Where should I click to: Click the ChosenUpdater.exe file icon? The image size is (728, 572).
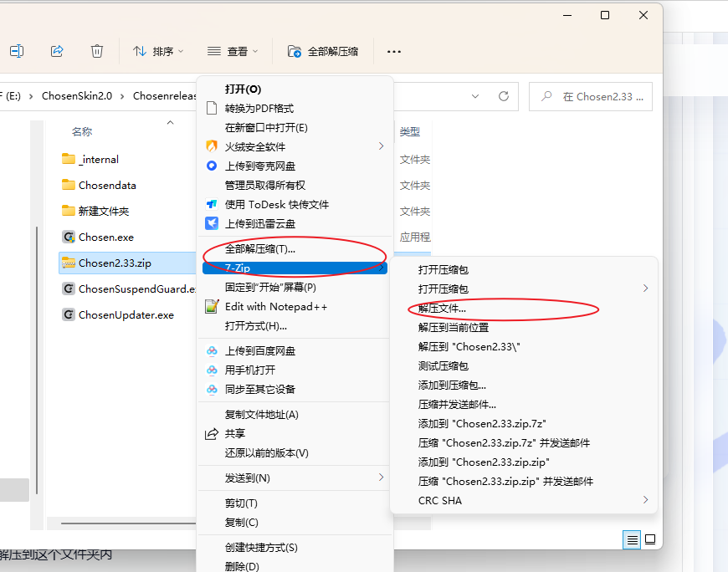[x=69, y=315]
